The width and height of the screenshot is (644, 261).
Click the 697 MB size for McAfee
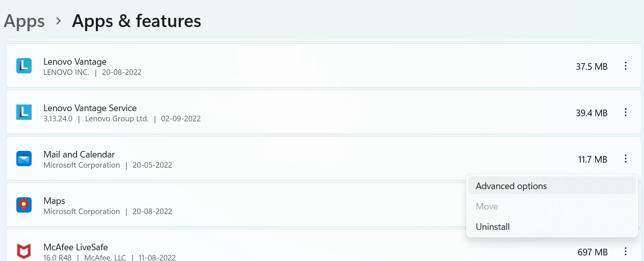tap(593, 252)
